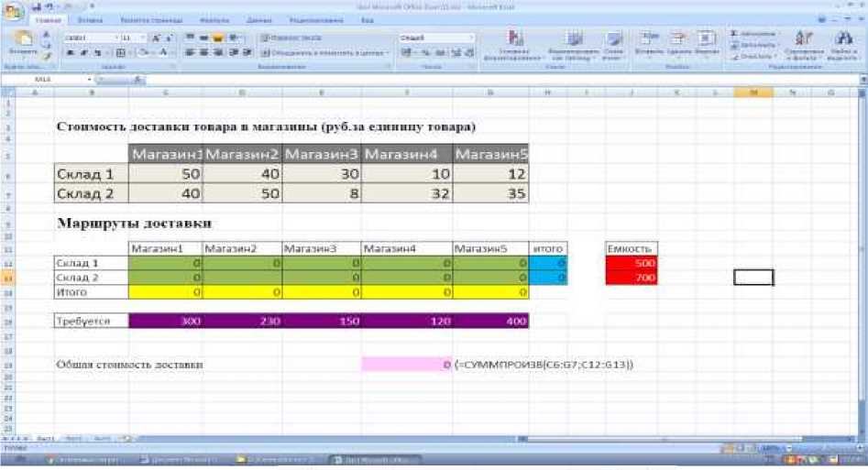Click the text orientation icon

click(235, 38)
